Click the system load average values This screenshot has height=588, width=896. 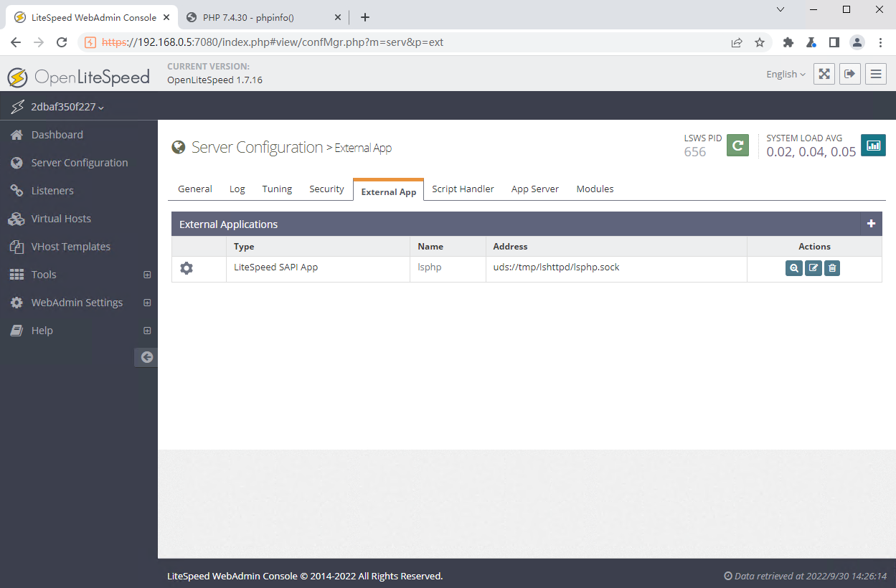coord(811,152)
